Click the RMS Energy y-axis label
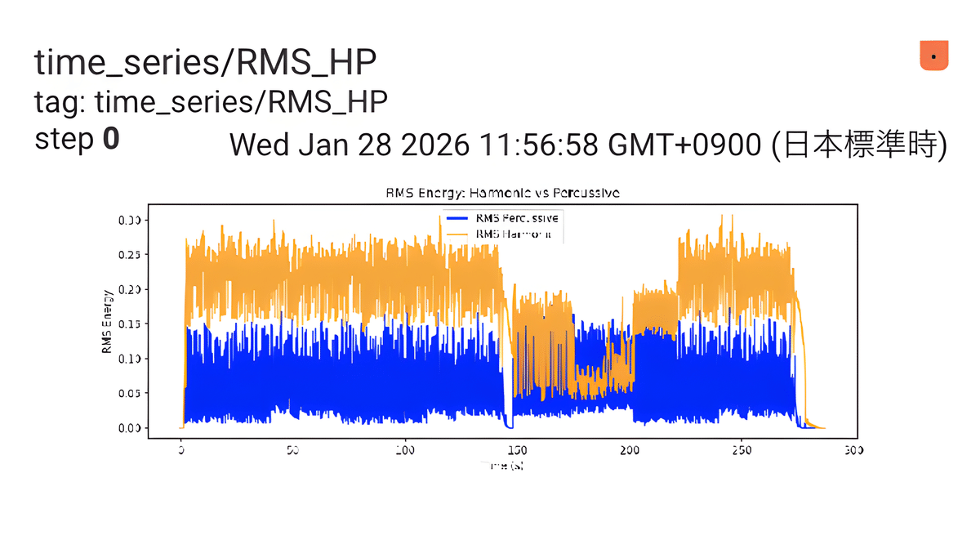Screen dimensions: 980x549 pos(107,323)
